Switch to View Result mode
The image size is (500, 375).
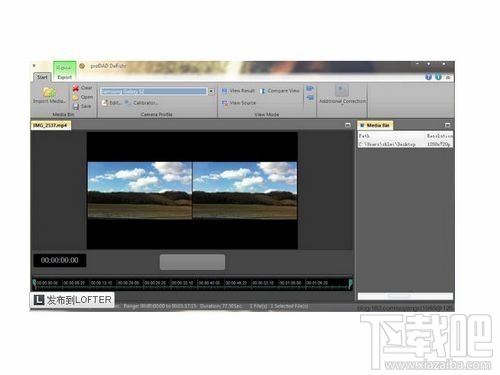[x=238, y=91]
